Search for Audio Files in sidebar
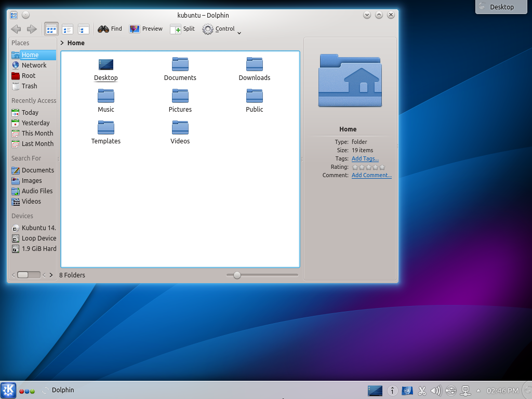The height and width of the screenshot is (399, 532). 33,191
